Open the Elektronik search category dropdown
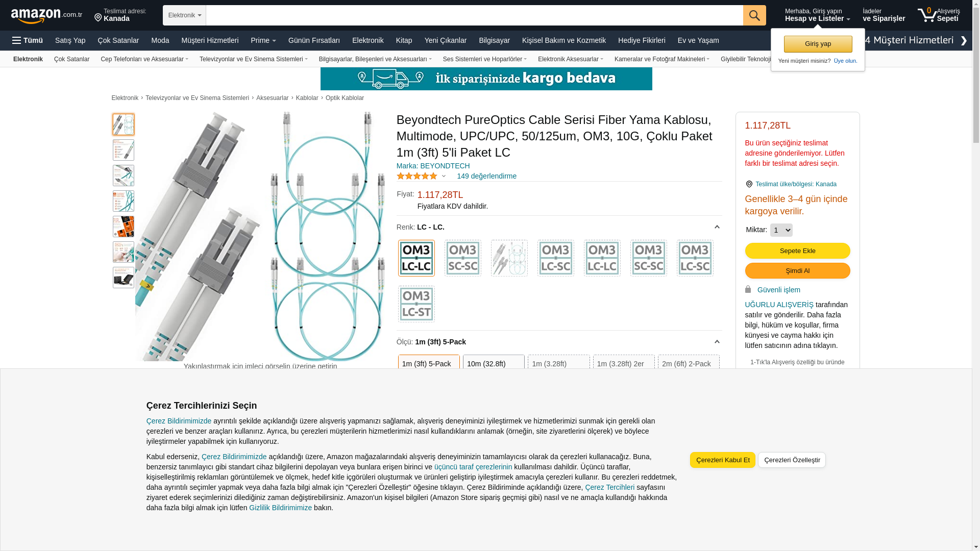Image resolution: width=980 pixels, height=551 pixels. pos(184,15)
